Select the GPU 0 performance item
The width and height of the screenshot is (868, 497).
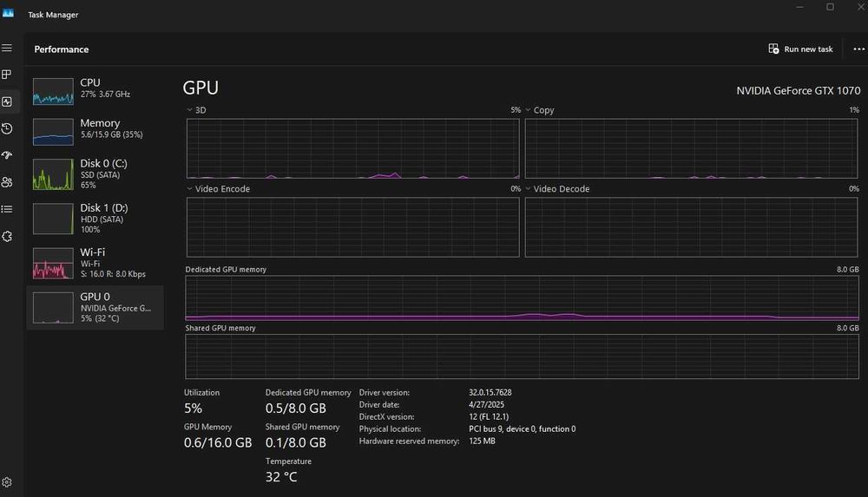pos(95,308)
